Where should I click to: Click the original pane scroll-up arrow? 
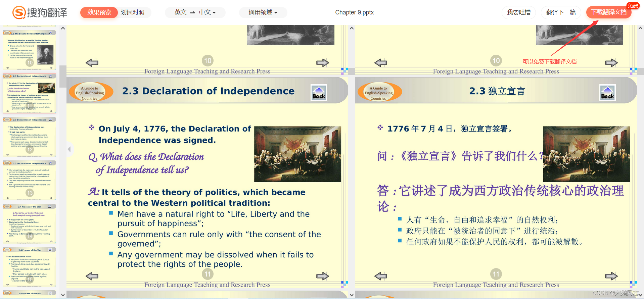point(352,28)
